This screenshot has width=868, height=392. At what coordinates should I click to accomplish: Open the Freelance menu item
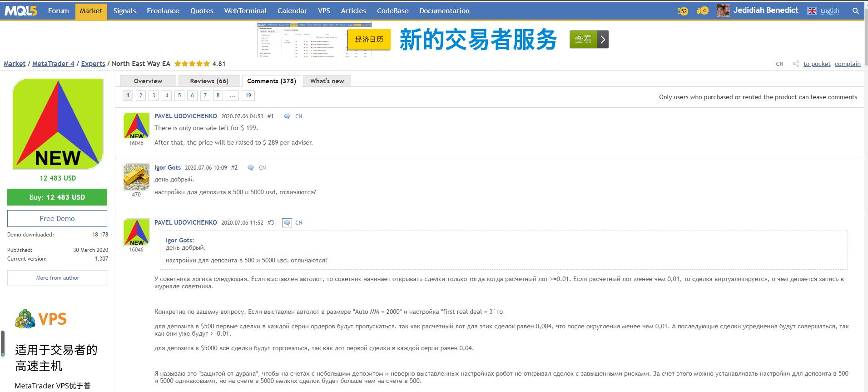[x=163, y=11]
